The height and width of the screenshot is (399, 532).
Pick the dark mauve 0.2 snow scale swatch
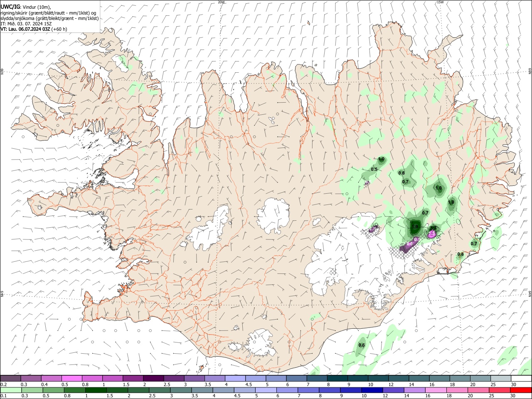11,379
